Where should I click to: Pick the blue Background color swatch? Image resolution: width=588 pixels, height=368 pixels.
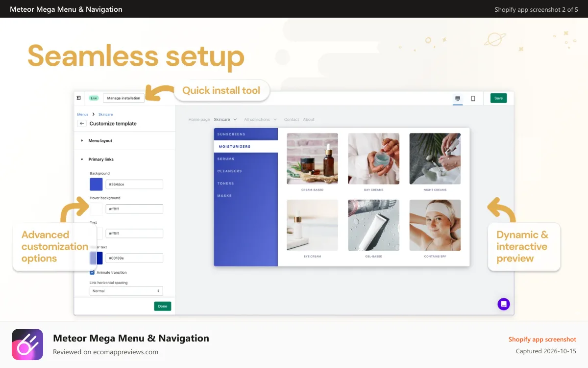[x=96, y=184]
